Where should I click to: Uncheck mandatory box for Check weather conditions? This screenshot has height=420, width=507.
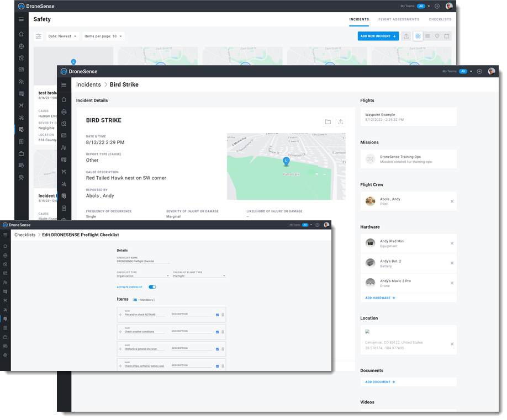(217, 332)
